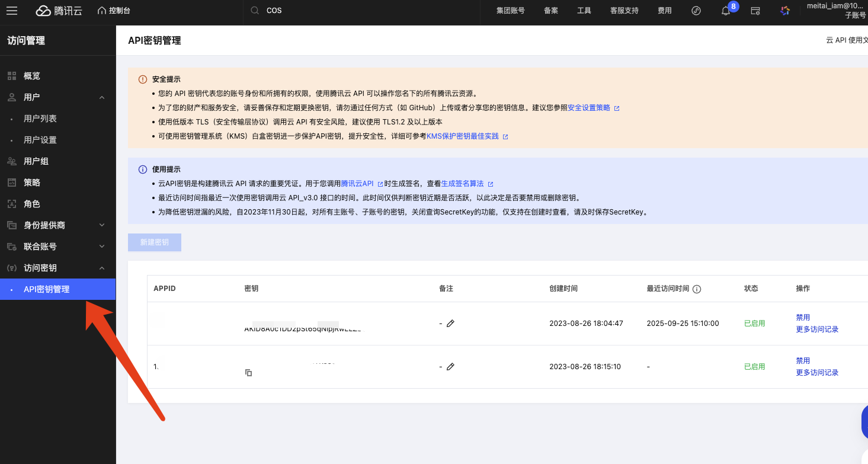Collapse the 用户 sidebar section
Screen dimensions: 868x464
(x=102, y=97)
